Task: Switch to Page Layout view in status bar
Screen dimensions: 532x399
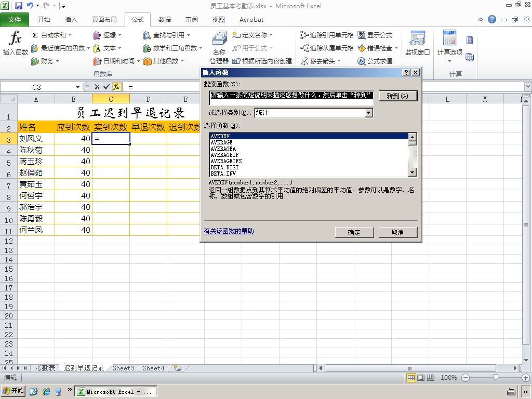Action: coord(421,378)
